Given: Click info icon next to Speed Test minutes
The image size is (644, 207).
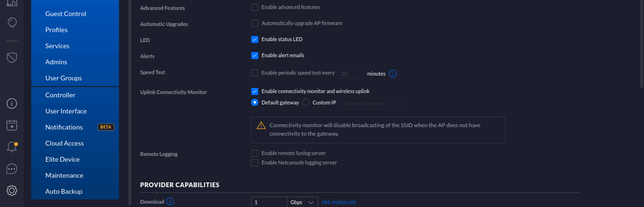Looking at the screenshot, I should pyautogui.click(x=392, y=74).
